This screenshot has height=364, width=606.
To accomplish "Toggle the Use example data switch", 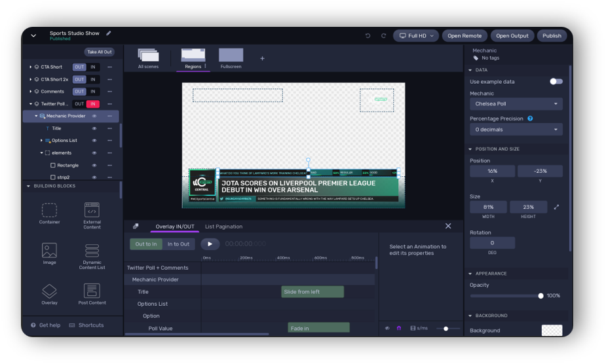I will 556,82.
